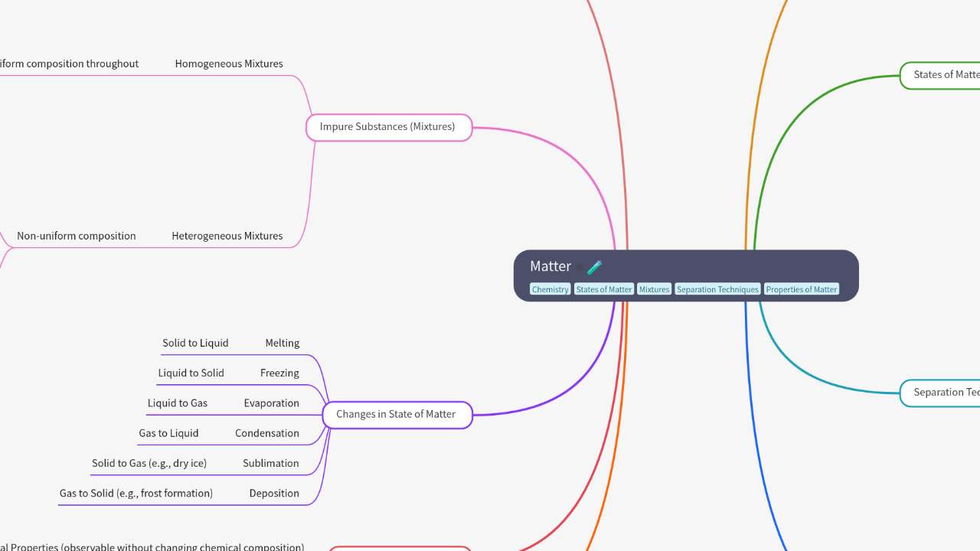Select the Deposition node
Image resolution: width=980 pixels, height=551 pixels.
pyautogui.click(x=274, y=493)
